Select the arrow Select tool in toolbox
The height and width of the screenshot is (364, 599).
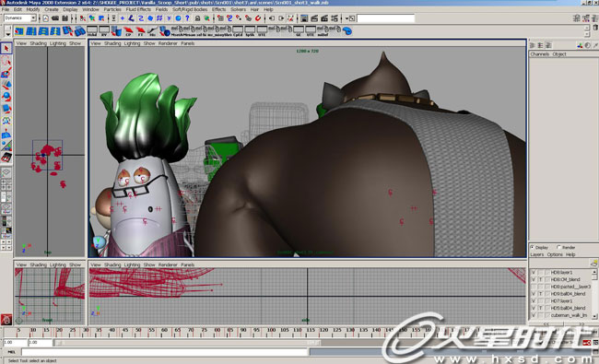(6, 48)
